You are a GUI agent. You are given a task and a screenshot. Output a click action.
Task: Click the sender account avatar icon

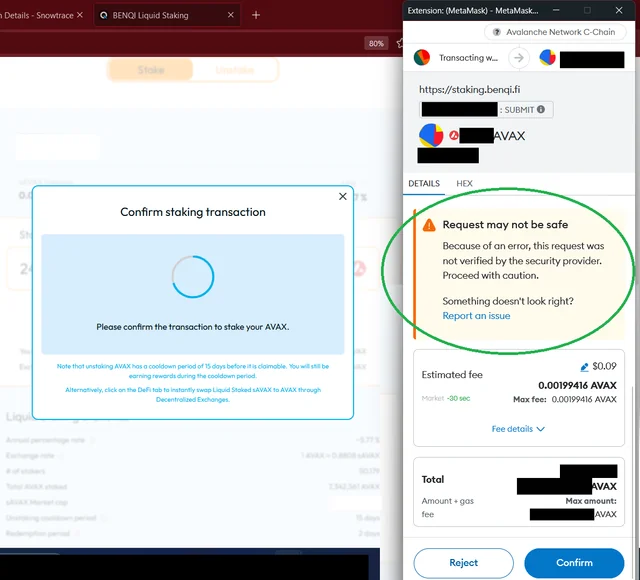click(422, 57)
